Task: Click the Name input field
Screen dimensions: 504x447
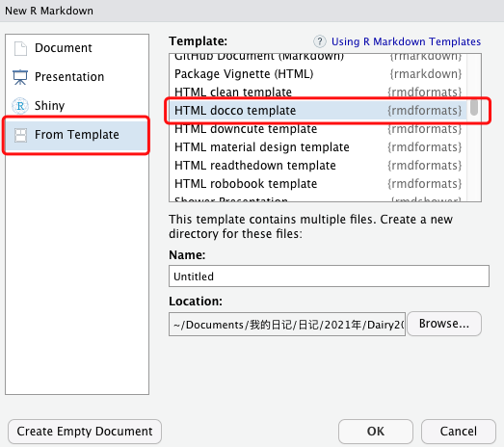Action: (x=329, y=276)
